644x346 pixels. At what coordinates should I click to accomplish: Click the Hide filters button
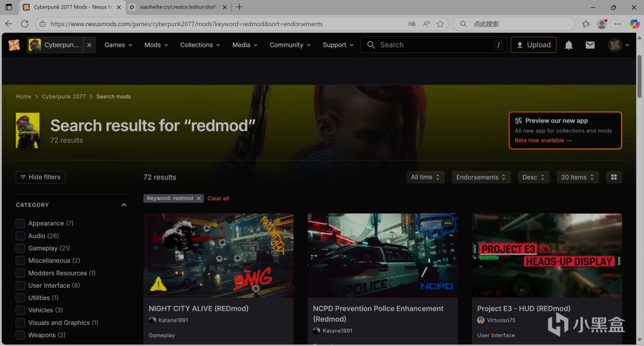point(40,177)
